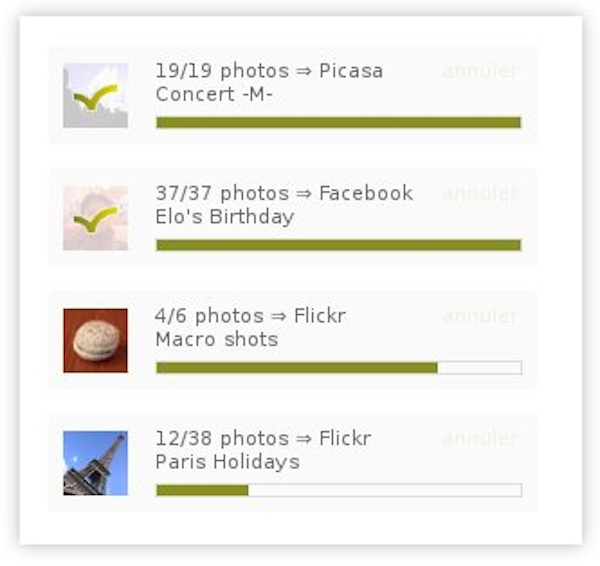This screenshot has width=600, height=566.
Task: Click annuler for the Picasa upload
Action: (480, 71)
